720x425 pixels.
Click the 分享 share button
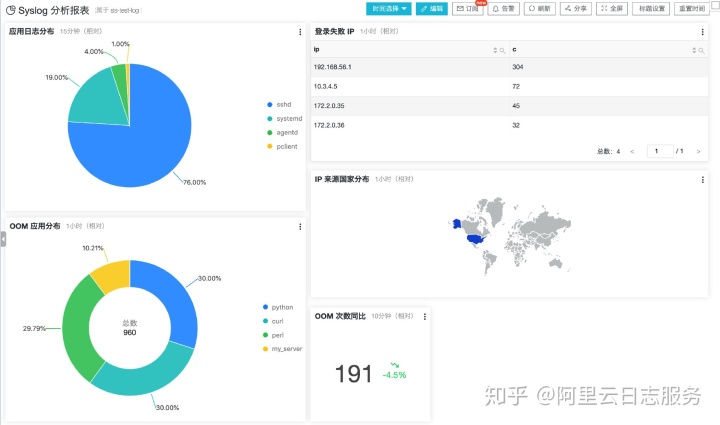[x=576, y=9]
